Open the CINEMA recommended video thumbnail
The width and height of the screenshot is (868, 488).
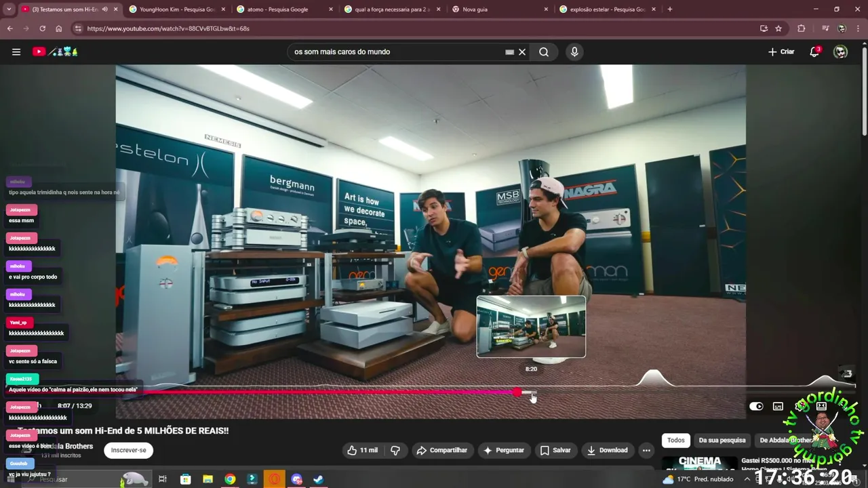[700, 462]
